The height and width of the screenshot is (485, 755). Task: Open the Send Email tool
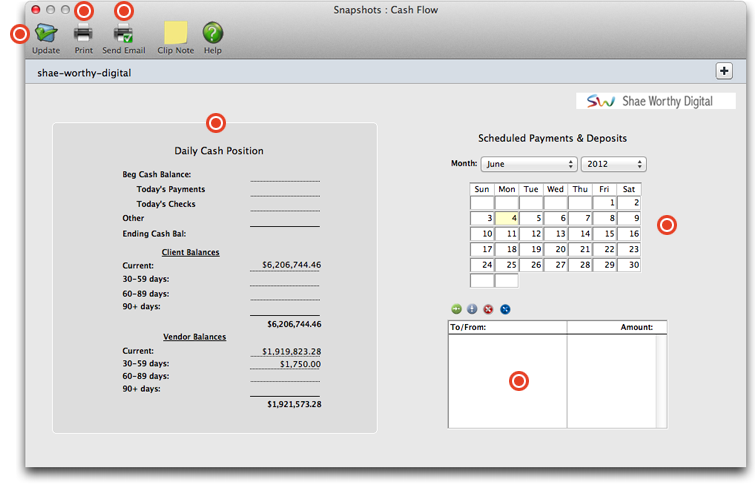[123, 34]
